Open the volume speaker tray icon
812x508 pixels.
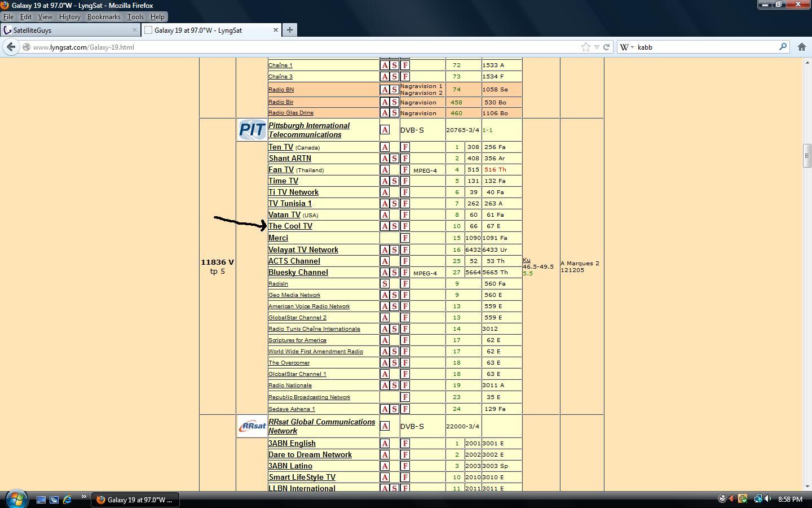click(768, 499)
